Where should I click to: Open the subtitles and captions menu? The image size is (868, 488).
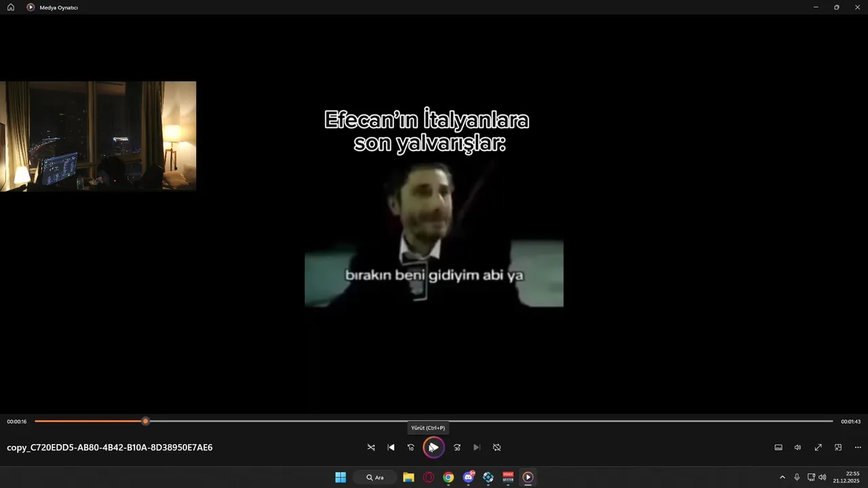click(778, 447)
